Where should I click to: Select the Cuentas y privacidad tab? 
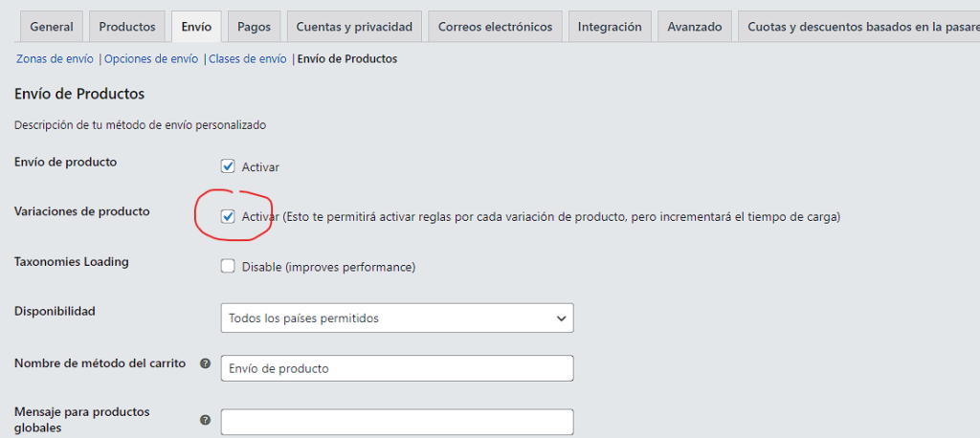(354, 27)
